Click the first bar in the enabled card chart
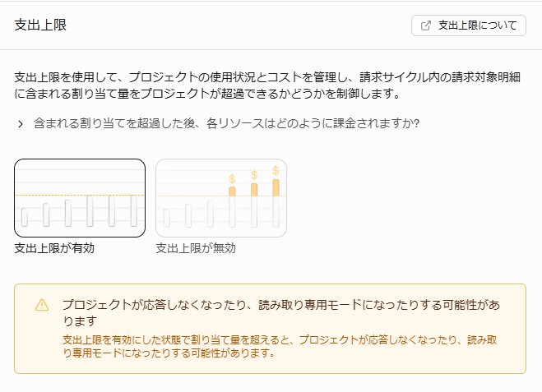 tap(25, 217)
